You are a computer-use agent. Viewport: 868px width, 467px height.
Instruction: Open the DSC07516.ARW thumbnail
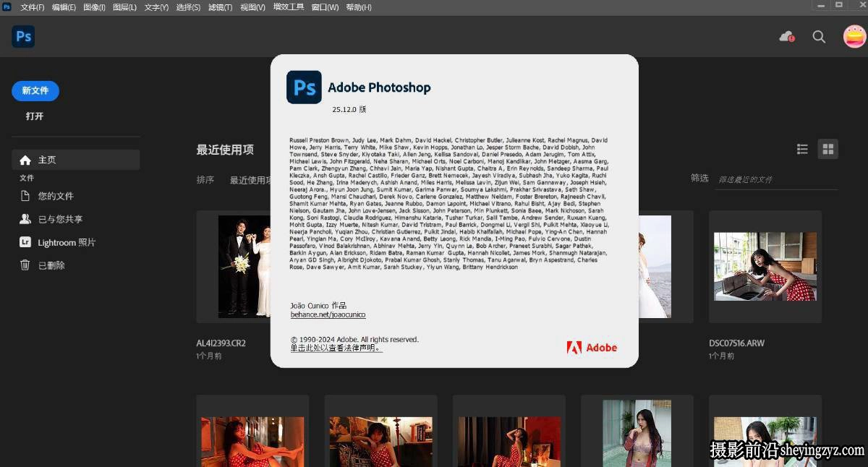tap(765, 267)
